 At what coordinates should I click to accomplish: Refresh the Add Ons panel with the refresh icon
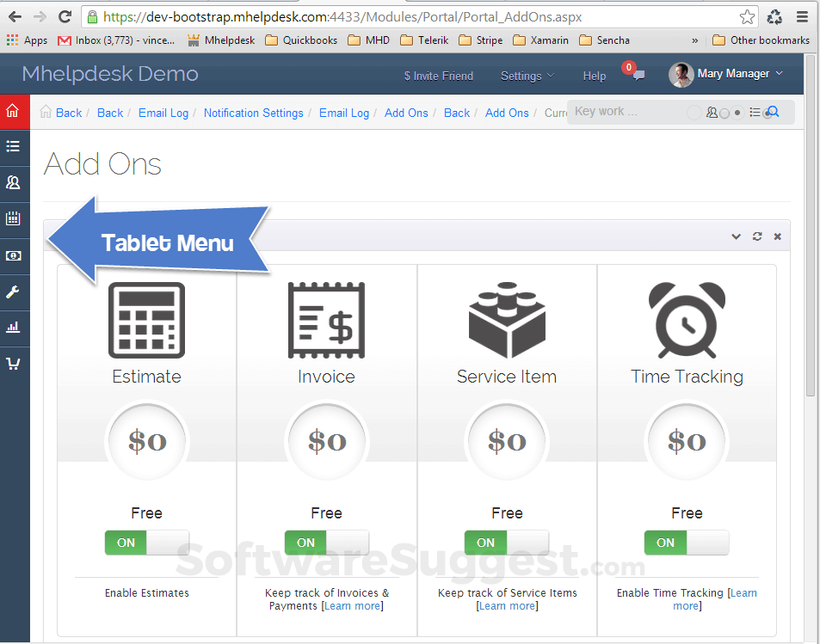pyautogui.click(x=756, y=236)
